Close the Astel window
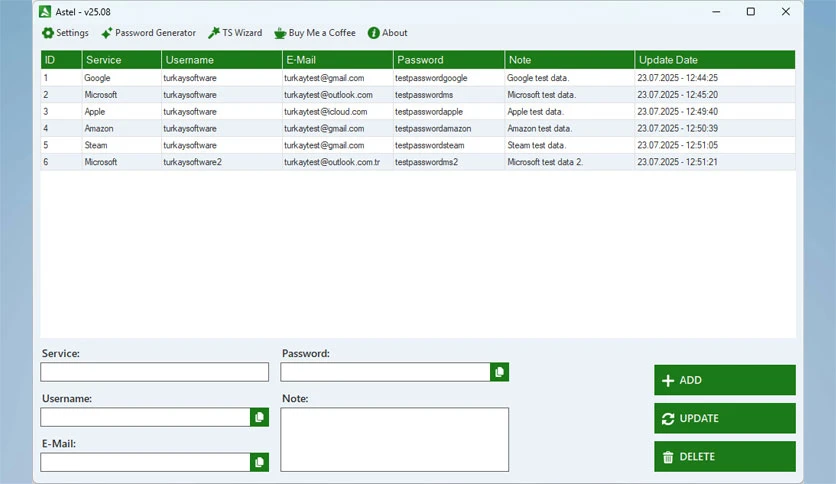836x484 pixels. pos(786,11)
